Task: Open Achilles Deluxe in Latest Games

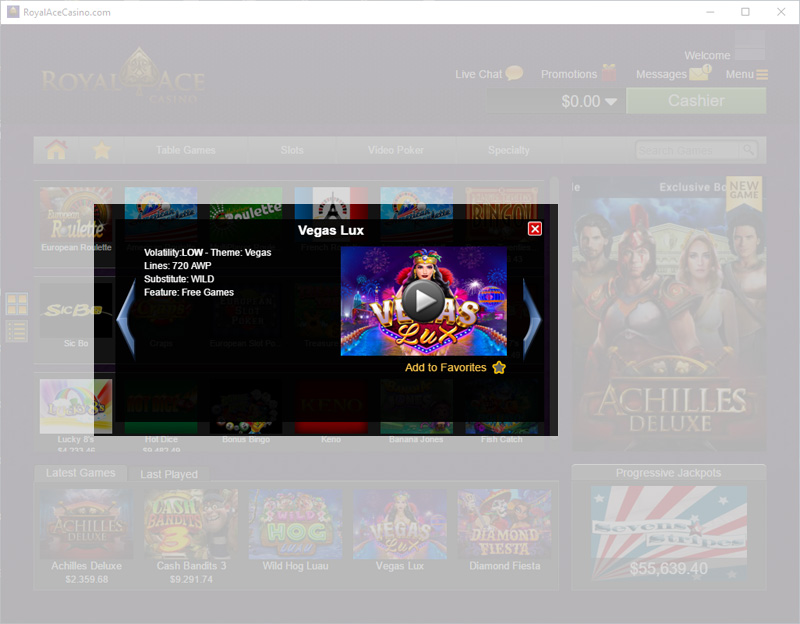Action: coord(86,523)
